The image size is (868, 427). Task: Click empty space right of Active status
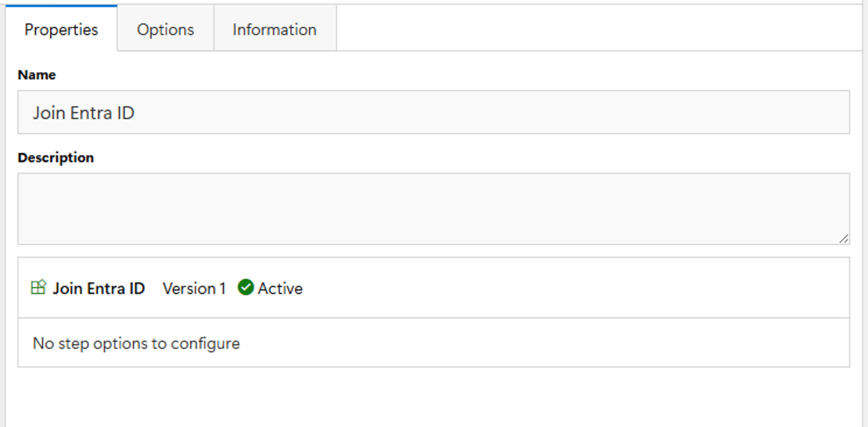[575, 288]
